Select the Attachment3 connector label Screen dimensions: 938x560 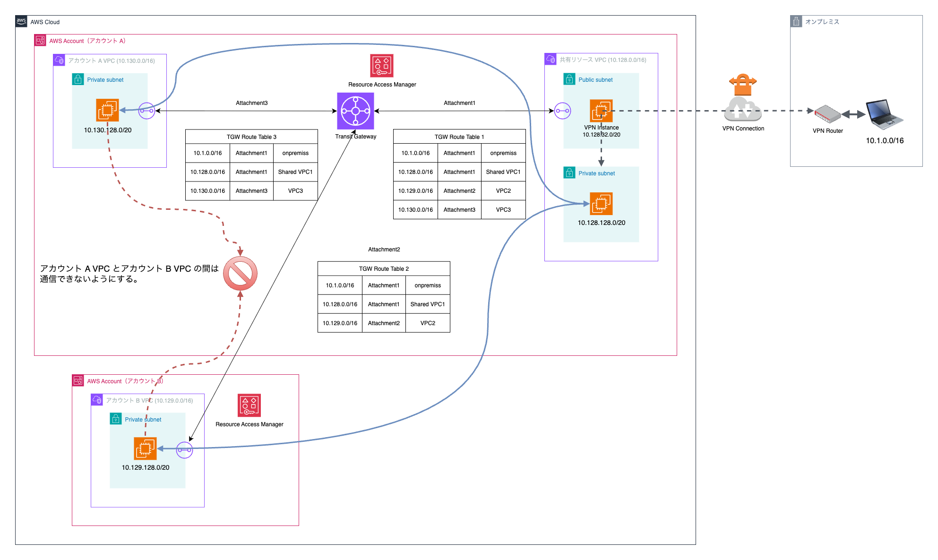251,103
